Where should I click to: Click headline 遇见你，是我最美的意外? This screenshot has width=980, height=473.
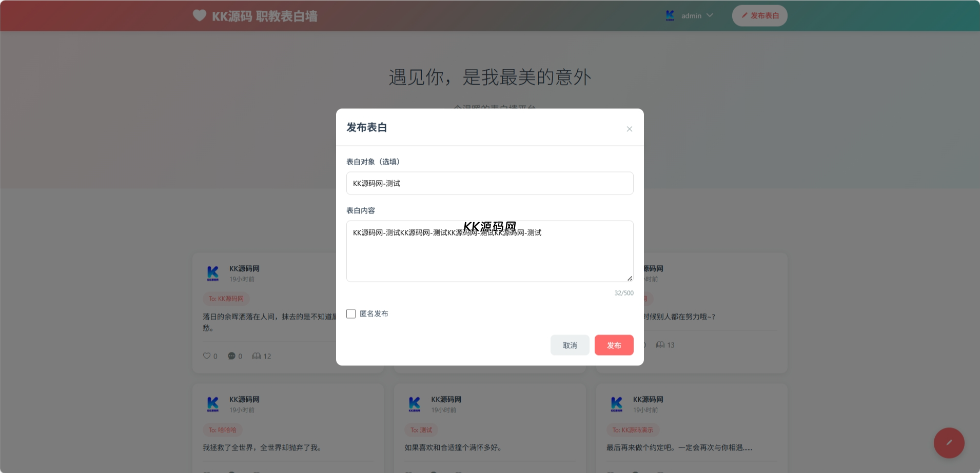[x=490, y=77]
